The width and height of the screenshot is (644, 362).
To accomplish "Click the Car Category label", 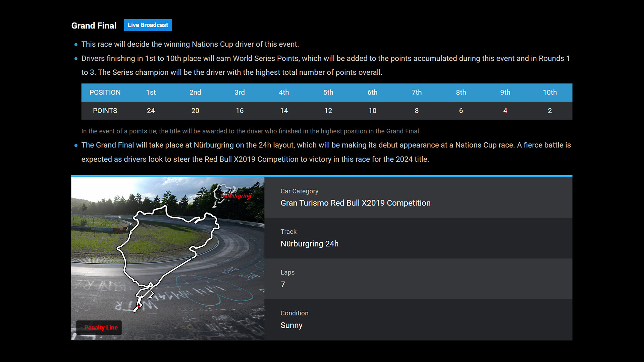I will [299, 191].
